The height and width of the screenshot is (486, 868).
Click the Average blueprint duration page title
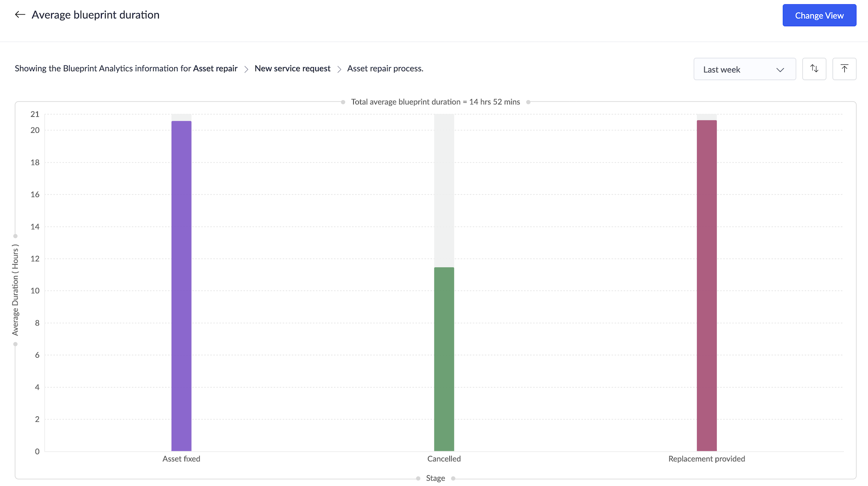tap(95, 15)
